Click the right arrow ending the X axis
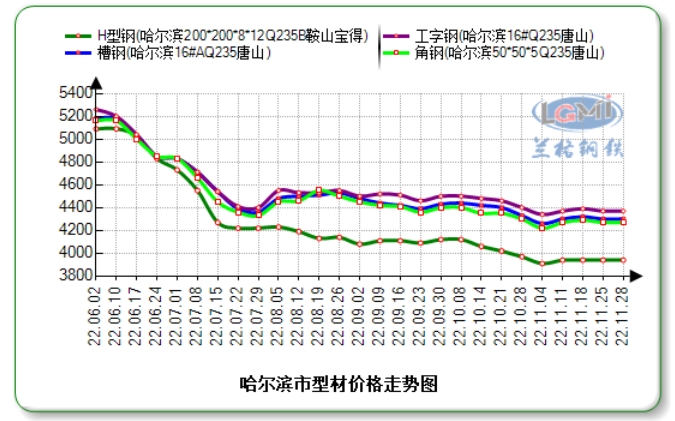675x421 pixels. [636, 275]
